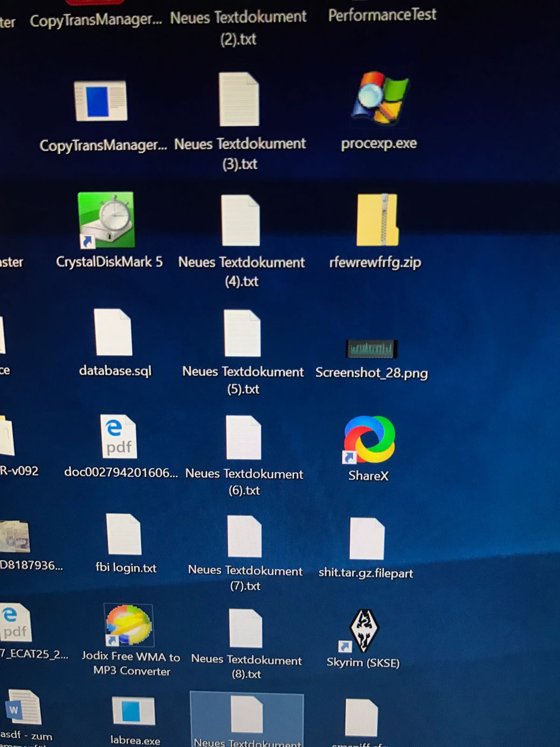This screenshot has height=747, width=560.
Task: Click the Neues Textdokument (2).txt label
Action: pyautogui.click(x=238, y=28)
